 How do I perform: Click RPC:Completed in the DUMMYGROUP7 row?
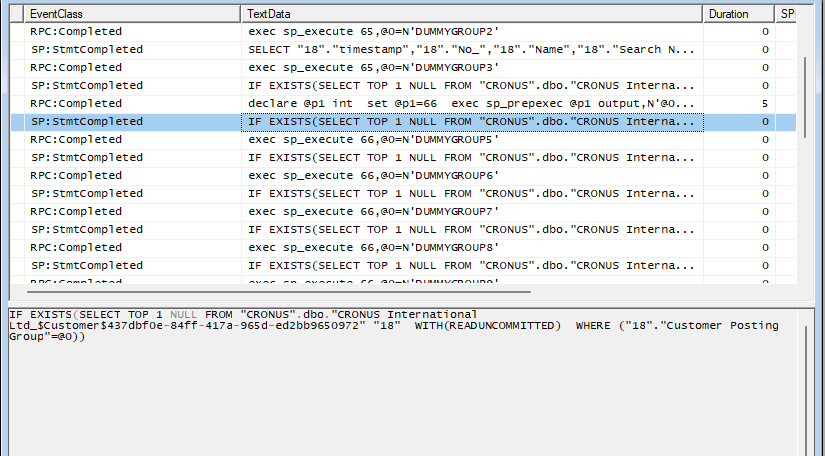76,211
